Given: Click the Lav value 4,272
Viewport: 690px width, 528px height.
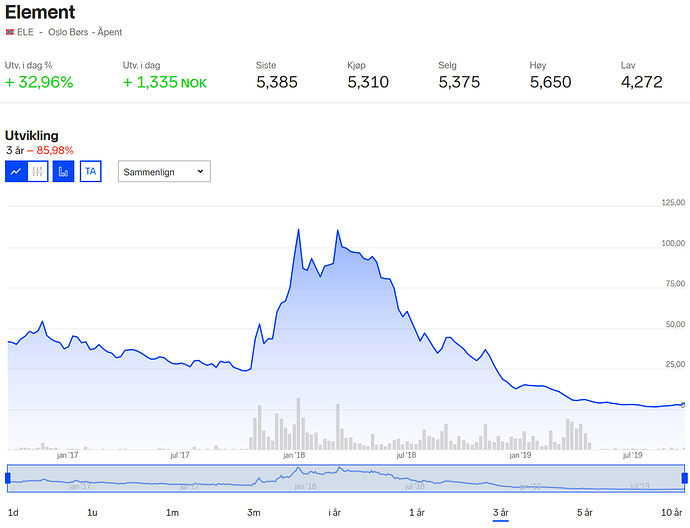Looking at the screenshot, I should pyautogui.click(x=642, y=82).
